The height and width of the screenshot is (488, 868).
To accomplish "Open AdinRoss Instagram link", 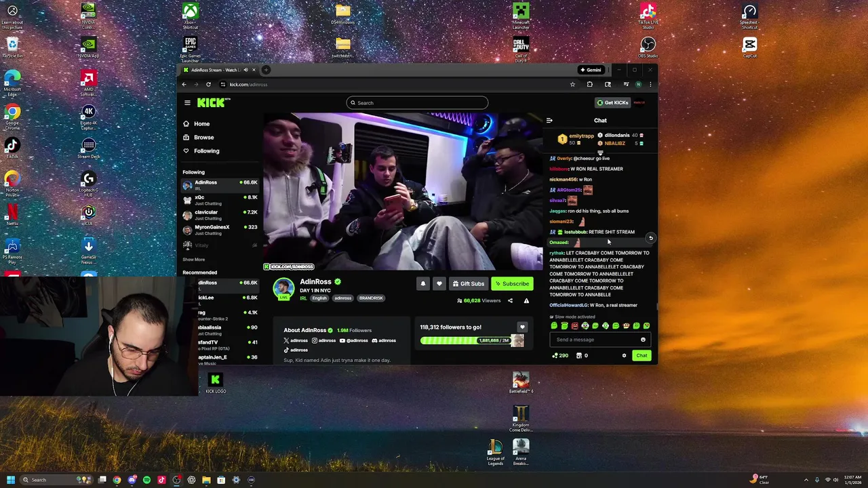I will point(323,341).
